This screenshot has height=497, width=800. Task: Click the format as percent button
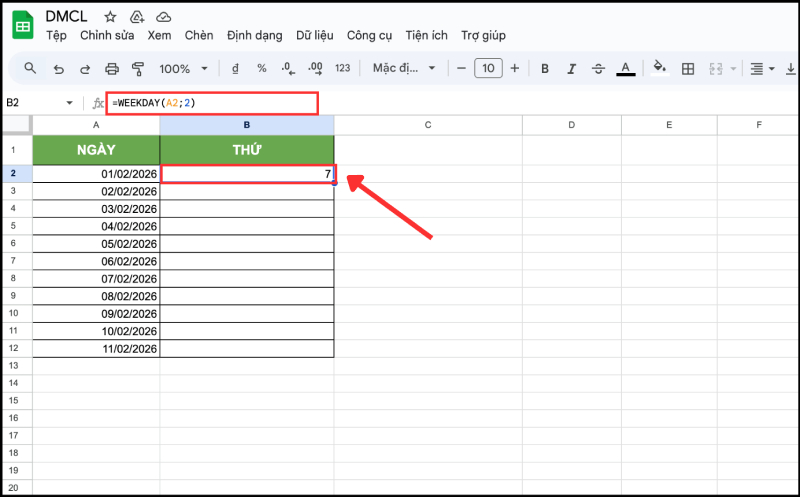coord(262,69)
